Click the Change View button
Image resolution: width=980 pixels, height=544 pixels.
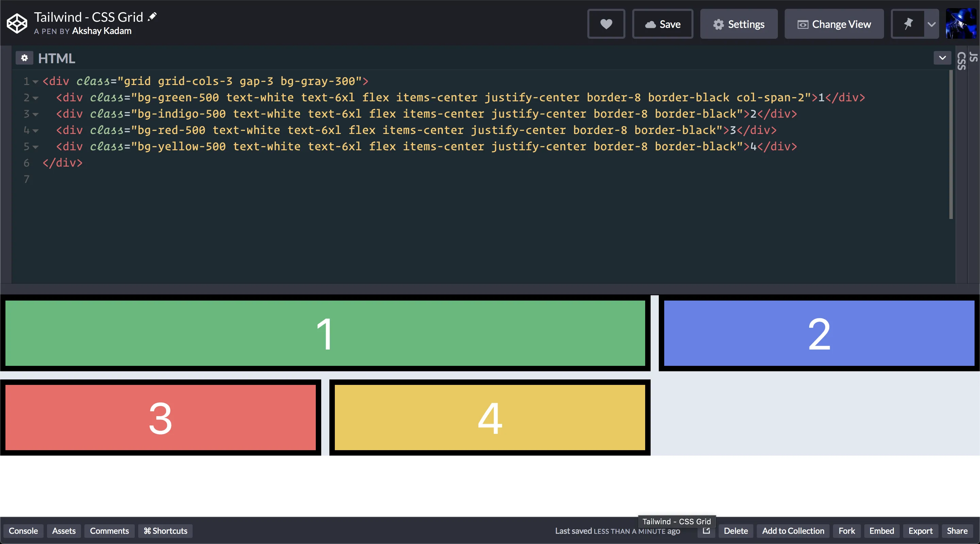coord(834,24)
